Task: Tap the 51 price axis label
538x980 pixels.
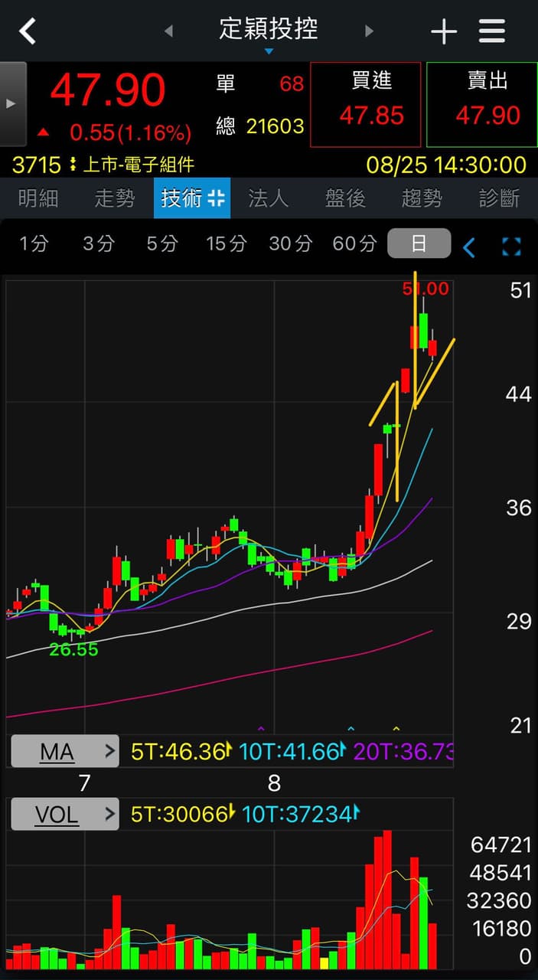Action: pyautogui.click(x=520, y=290)
